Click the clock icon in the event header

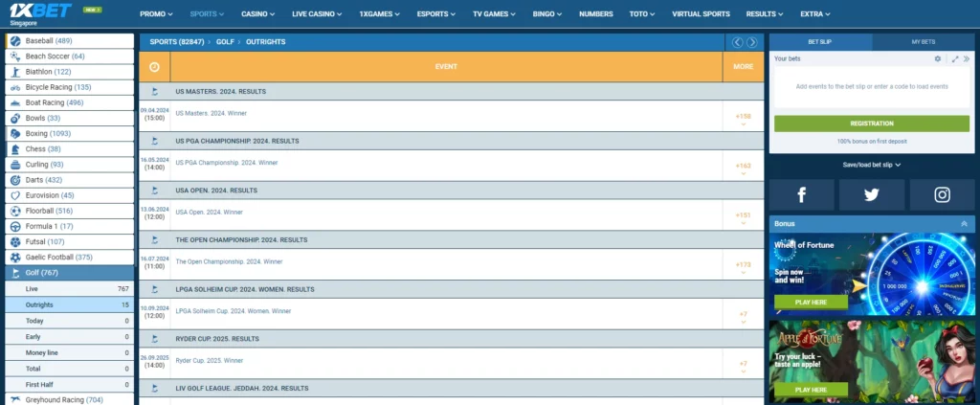tap(154, 66)
